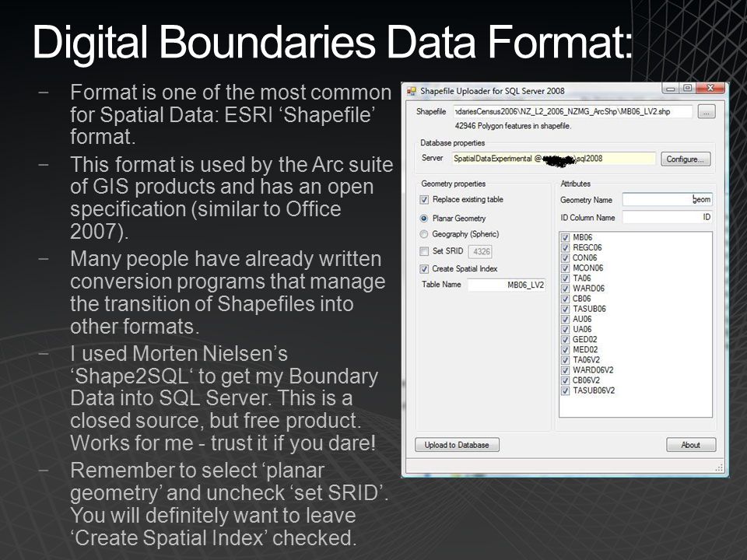Uncheck the WARD06 attribute checkbox
The height and width of the screenshot is (560, 747).
click(x=565, y=289)
